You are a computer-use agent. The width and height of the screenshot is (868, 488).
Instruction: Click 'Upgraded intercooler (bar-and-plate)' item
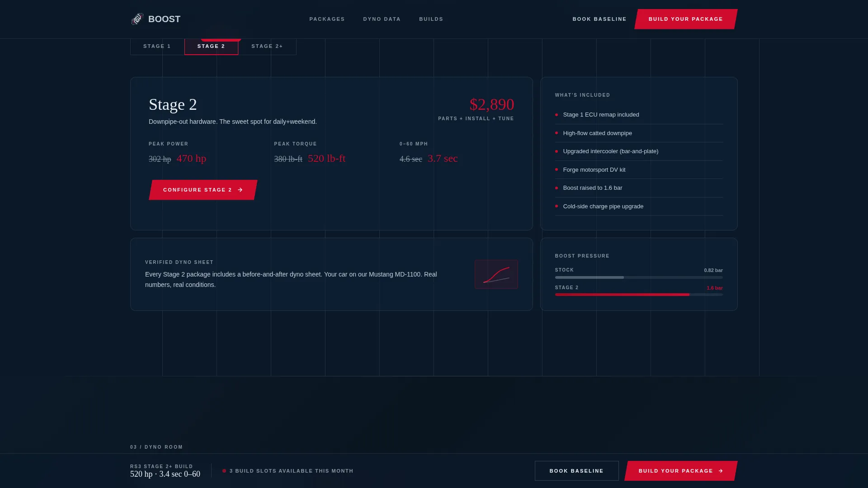(x=639, y=151)
